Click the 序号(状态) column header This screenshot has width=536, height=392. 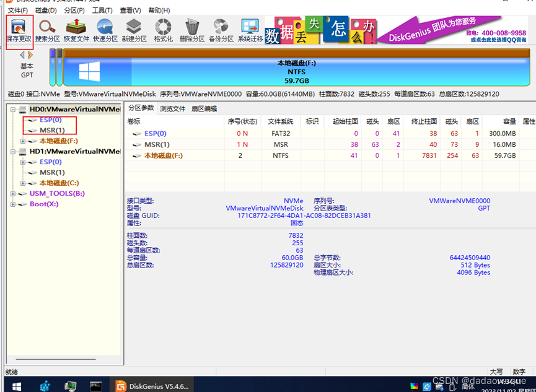(242, 121)
